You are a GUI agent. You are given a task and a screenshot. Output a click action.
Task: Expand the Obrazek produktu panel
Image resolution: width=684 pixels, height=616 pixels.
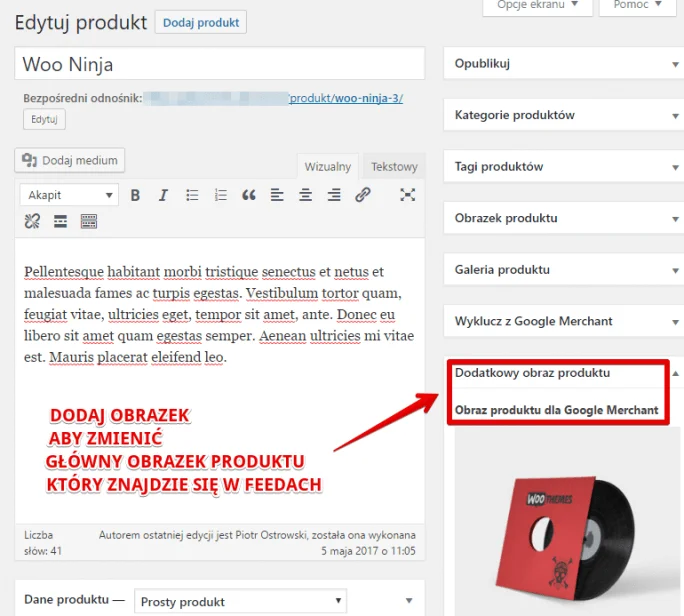pyautogui.click(x=675, y=219)
